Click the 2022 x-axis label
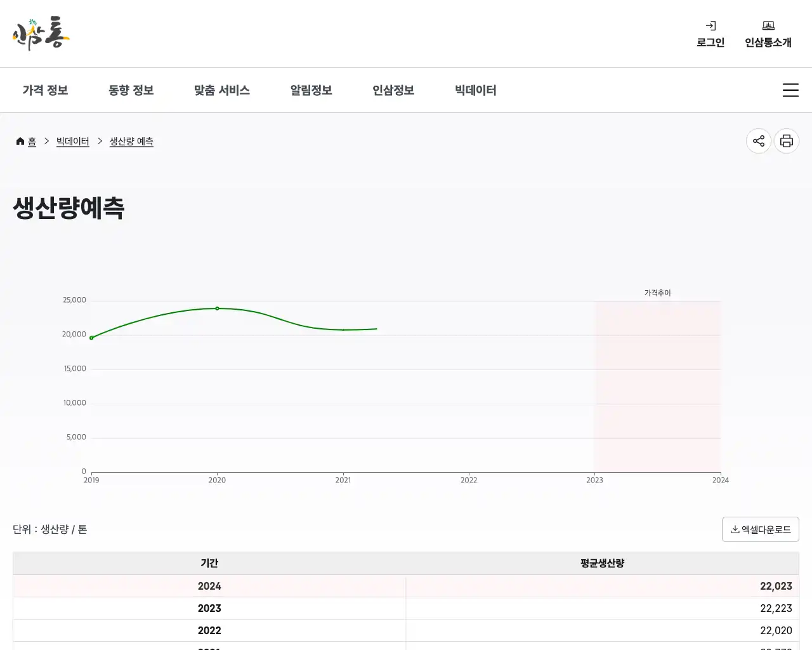This screenshot has width=812, height=650. pyautogui.click(x=469, y=480)
